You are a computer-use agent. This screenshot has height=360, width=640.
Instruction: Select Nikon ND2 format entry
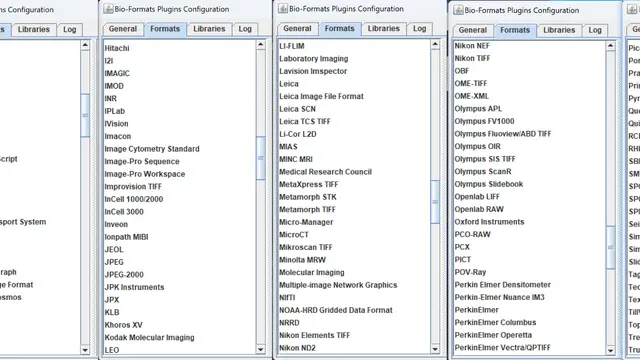click(297, 348)
